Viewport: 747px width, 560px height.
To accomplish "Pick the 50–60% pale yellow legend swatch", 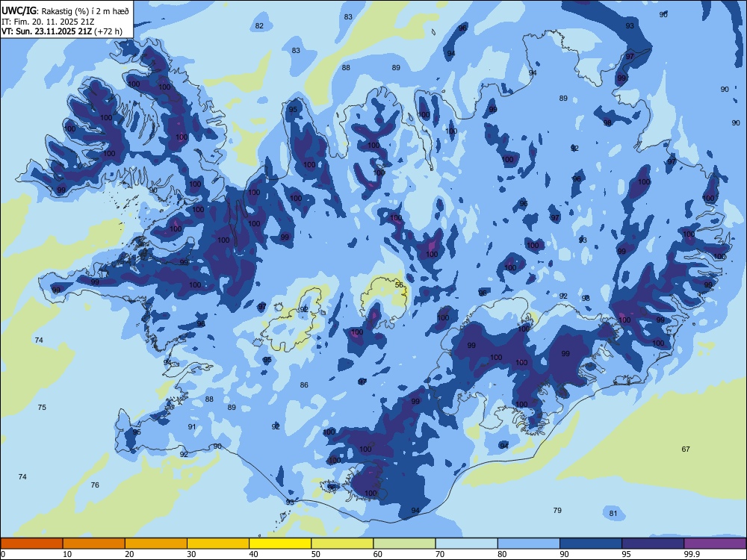I will coord(342,544).
